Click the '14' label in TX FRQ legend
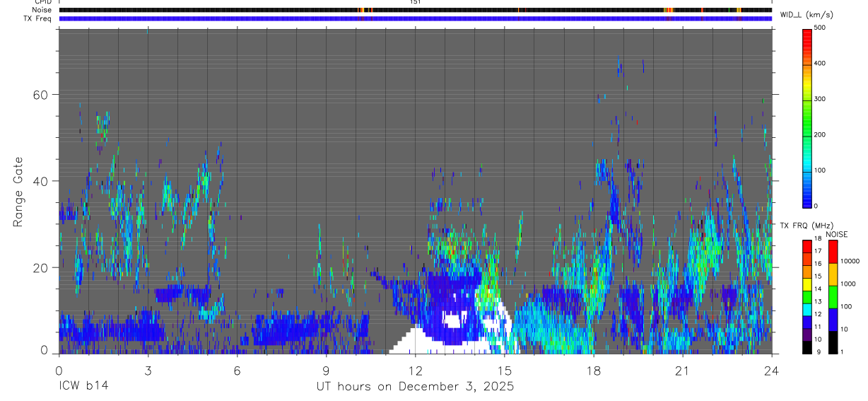The height and width of the screenshot is (401, 868). coord(819,289)
